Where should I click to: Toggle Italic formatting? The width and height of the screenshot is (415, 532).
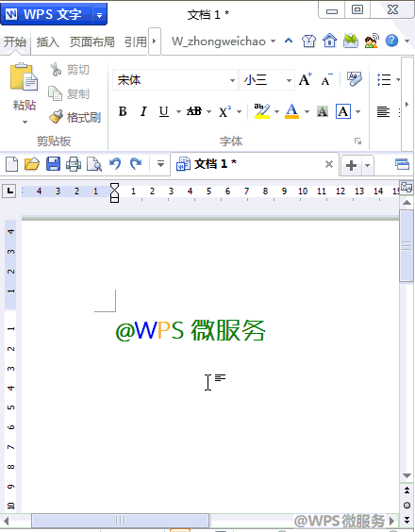143,111
